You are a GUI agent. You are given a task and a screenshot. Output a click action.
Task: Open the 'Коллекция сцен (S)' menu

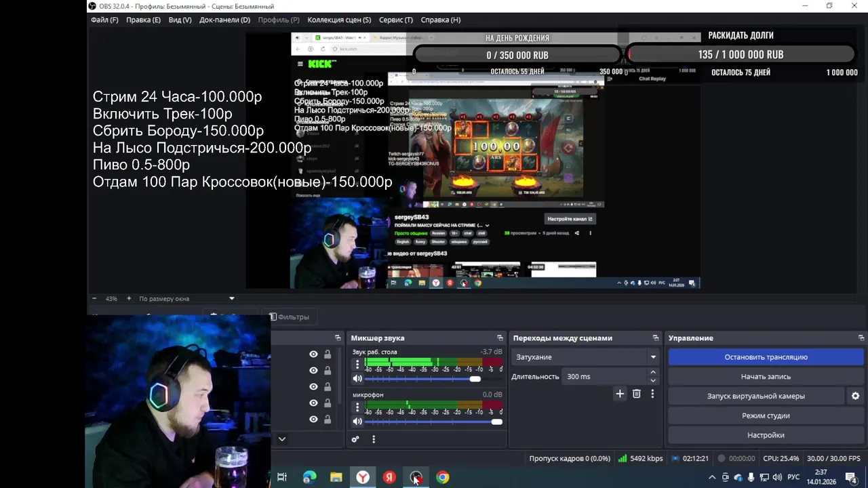tap(339, 20)
